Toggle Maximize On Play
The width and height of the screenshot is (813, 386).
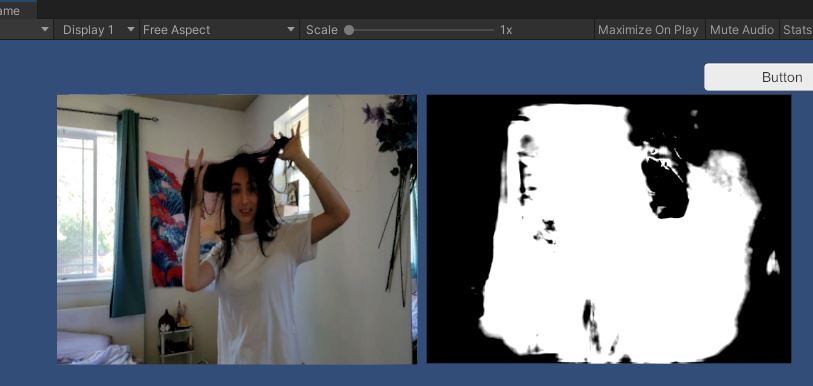coord(648,30)
